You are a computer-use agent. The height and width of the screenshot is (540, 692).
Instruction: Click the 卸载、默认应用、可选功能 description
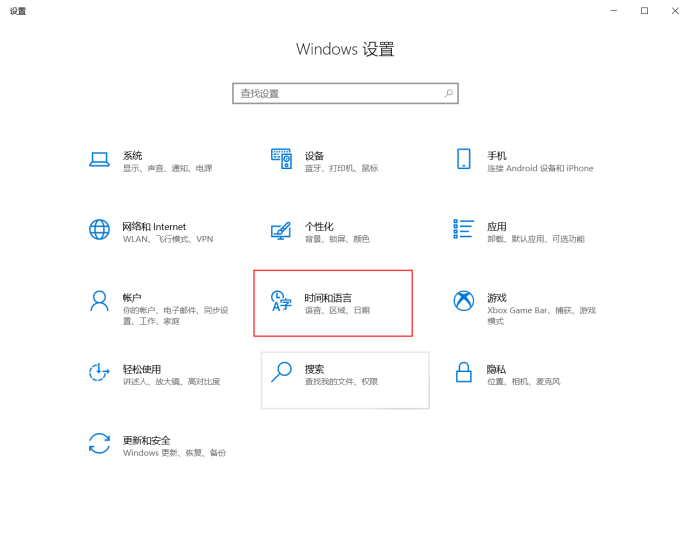pyautogui.click(x=536, y=239)
